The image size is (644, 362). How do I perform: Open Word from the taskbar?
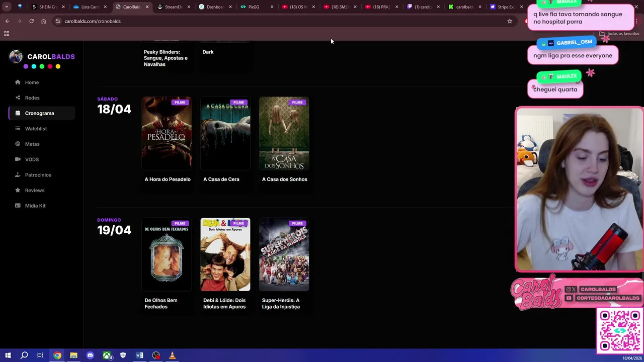tap(139, 355)
